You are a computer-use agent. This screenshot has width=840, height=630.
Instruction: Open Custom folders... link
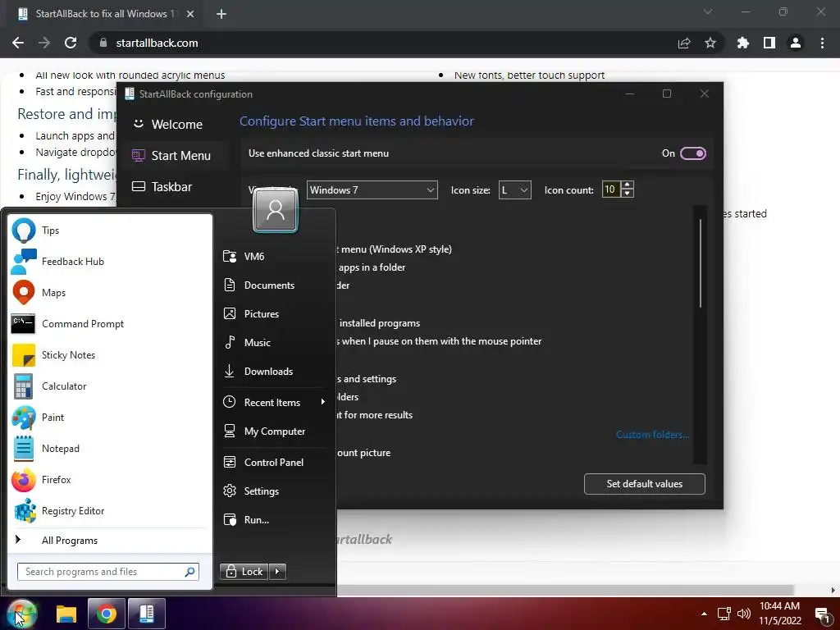(652, 435)
